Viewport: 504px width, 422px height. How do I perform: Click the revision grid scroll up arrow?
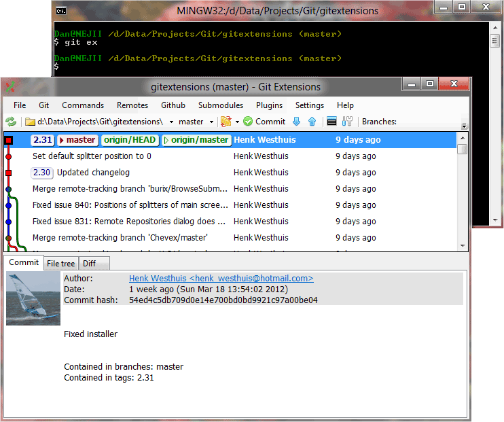point(463,138)
